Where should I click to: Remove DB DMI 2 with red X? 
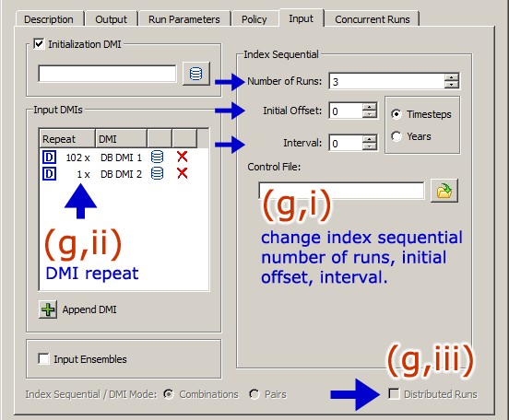182,173
